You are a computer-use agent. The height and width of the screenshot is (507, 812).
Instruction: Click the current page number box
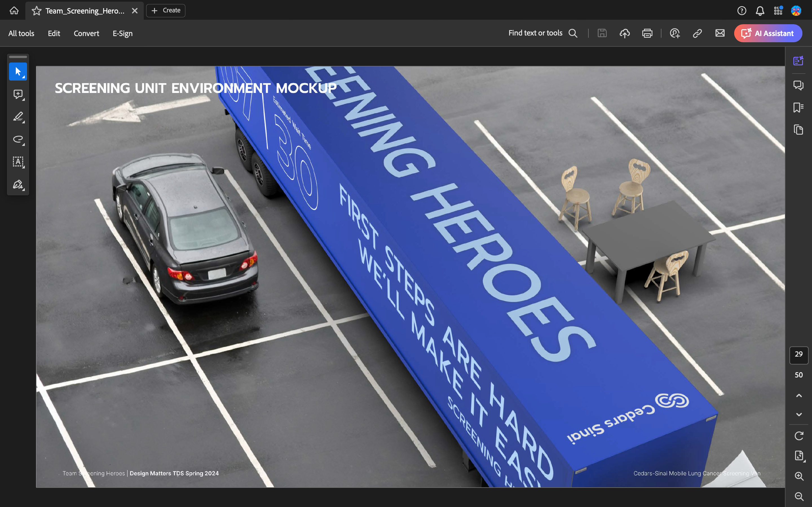(x=798, y=354)
